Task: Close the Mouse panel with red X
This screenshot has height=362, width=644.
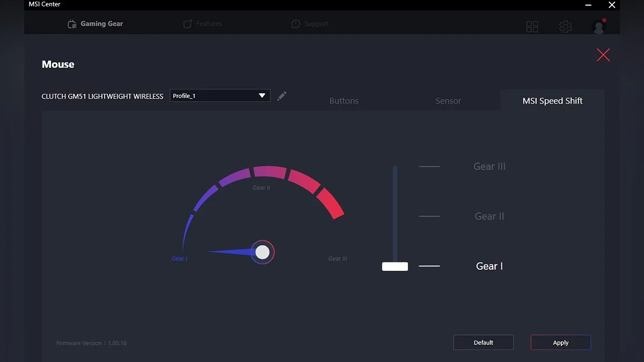Action: tap(603, 55)
